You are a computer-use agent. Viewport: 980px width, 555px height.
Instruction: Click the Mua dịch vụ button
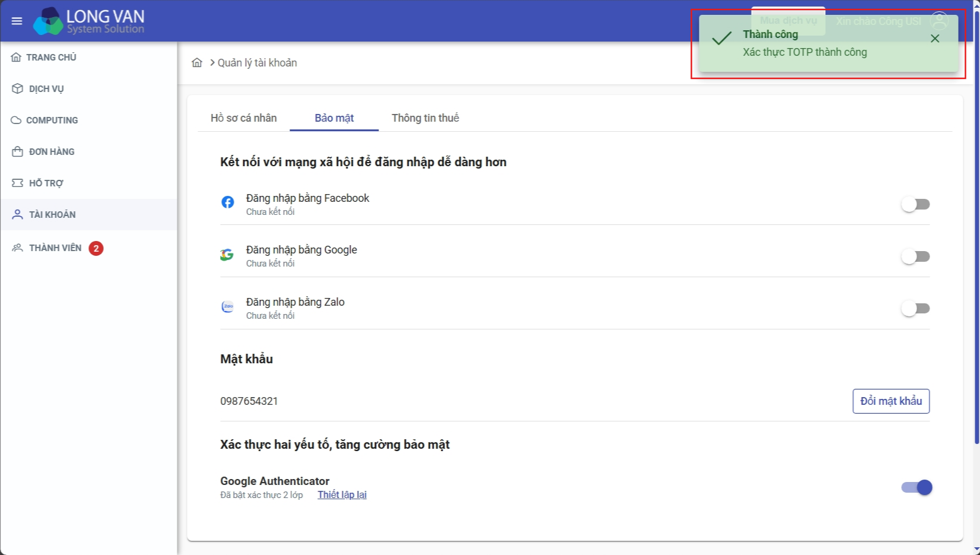pos(788,21)
